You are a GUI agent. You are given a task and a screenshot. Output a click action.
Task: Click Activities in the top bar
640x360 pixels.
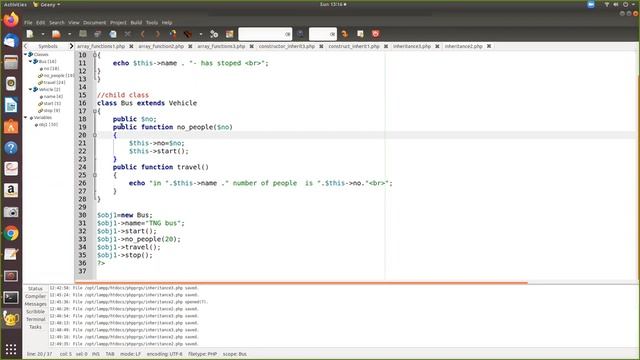click(x=15, y=4)
